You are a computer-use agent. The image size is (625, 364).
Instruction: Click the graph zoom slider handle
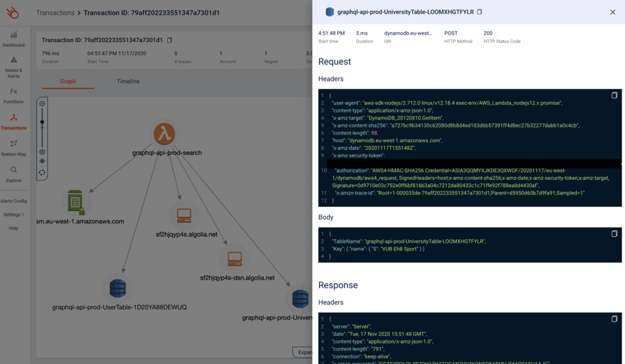coord(42,123)
